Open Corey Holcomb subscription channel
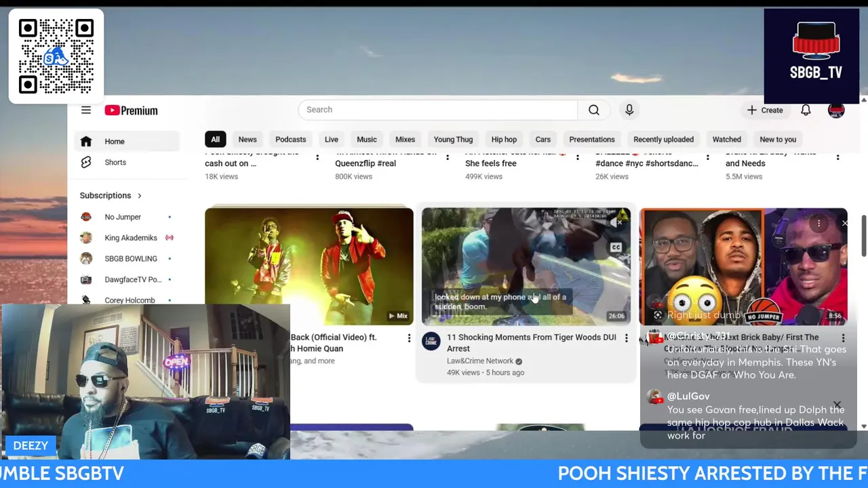This screenshot has height=488, width=868. click(127, 300)
